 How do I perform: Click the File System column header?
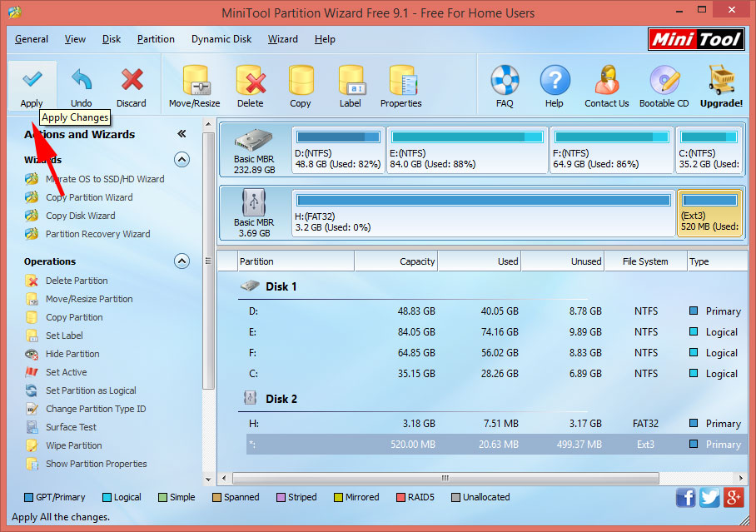[x=645, y=261]
